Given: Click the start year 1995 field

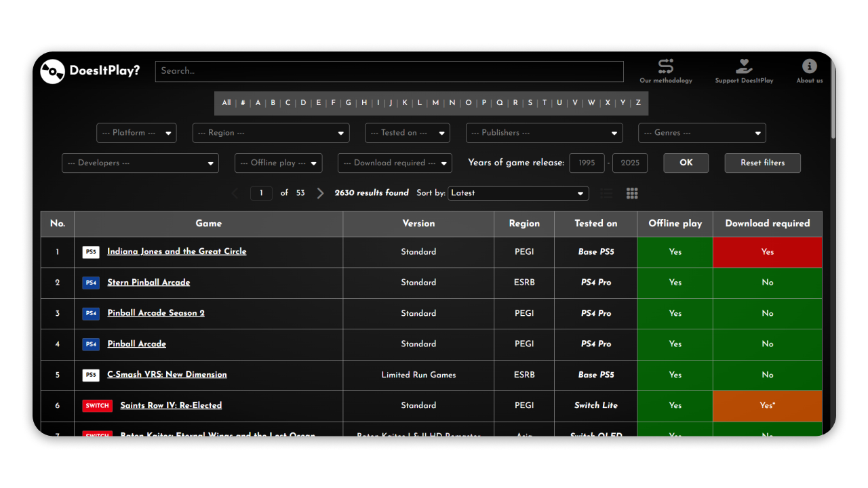Looking at the screenshot, I should pyautogui.click(x=587, y=163).
